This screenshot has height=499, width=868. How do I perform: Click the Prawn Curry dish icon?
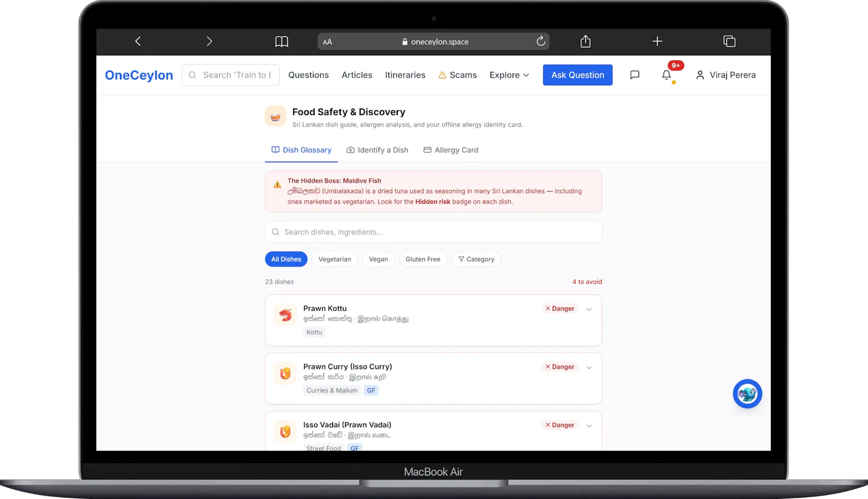(285, 373)
